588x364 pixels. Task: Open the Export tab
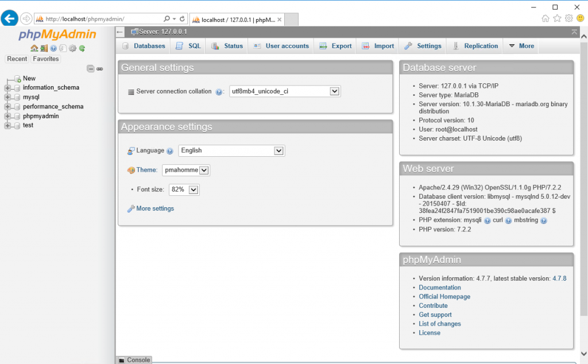(335, 46)
